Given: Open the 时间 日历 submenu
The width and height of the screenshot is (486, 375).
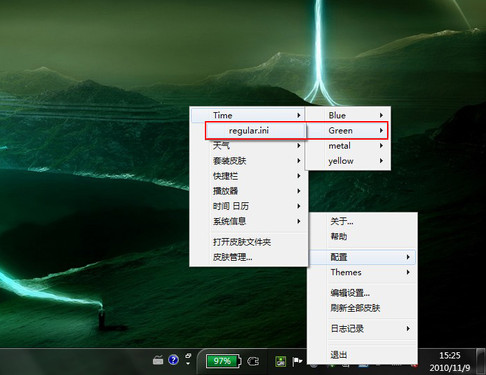Looking at the screenshot, I should tap(248, 206).
